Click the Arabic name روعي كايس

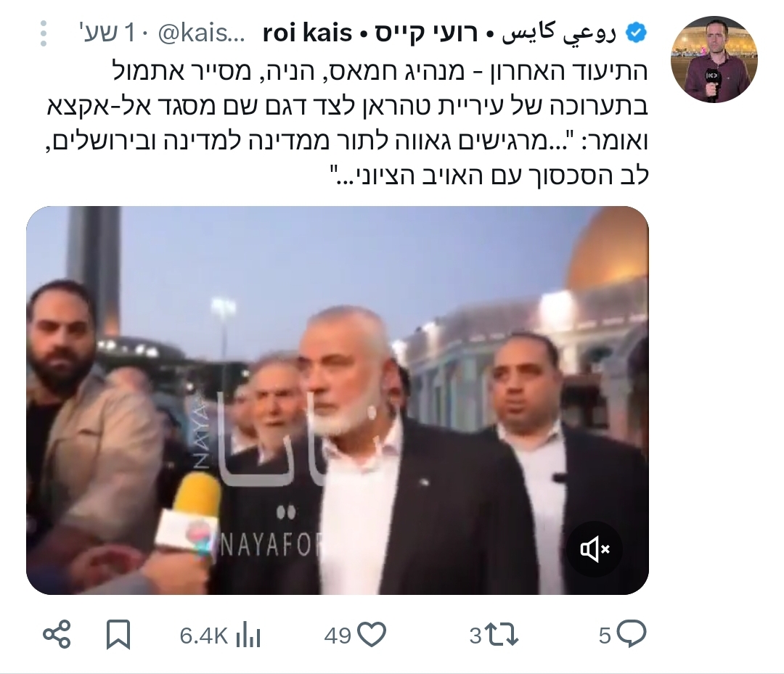click(559, 33)
